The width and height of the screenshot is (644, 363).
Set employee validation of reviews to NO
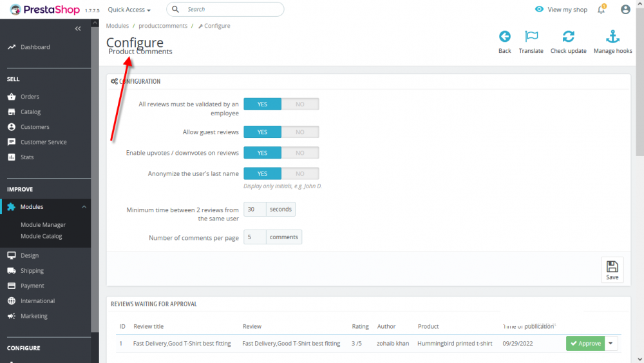(x=300, y=104)
